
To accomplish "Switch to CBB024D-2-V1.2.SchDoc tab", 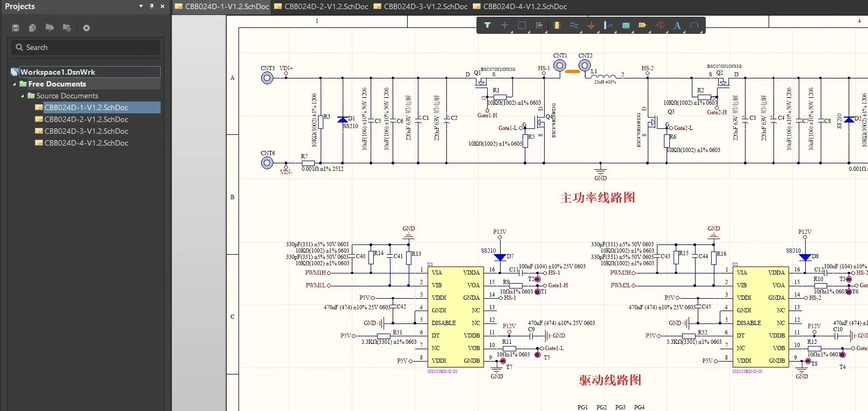I will click(x=321, y=7).
